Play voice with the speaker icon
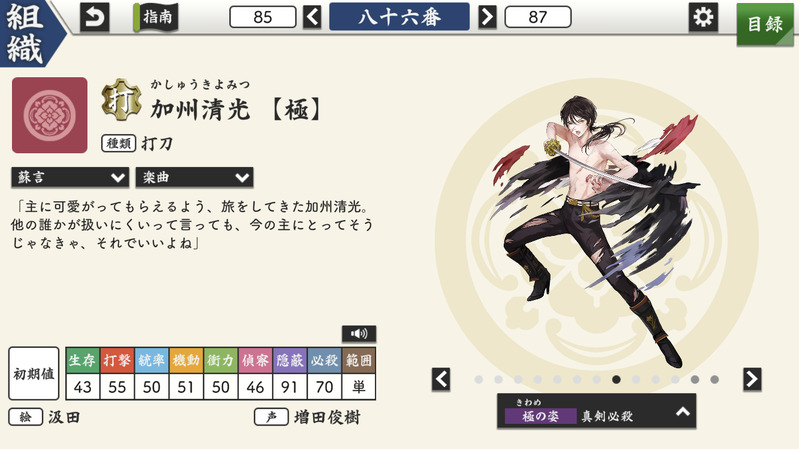 click(359, 334)
